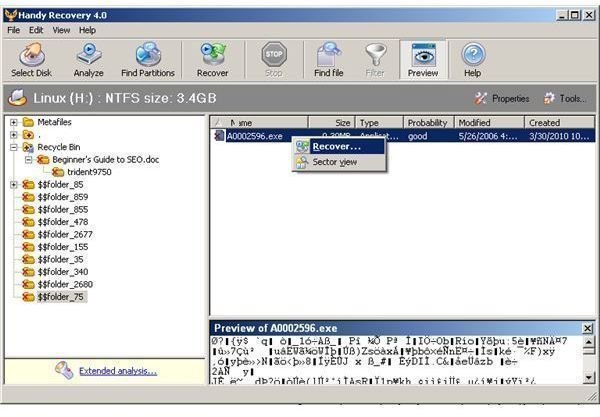Select $$folder_75 in the tree
Viewport: 600px width, 417px height.
(60, 297)
